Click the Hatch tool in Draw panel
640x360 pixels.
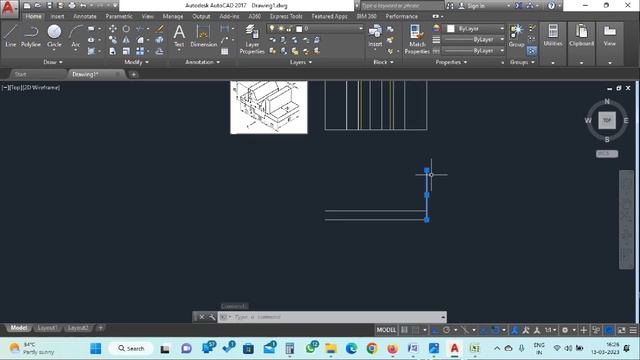pos(91,51)
